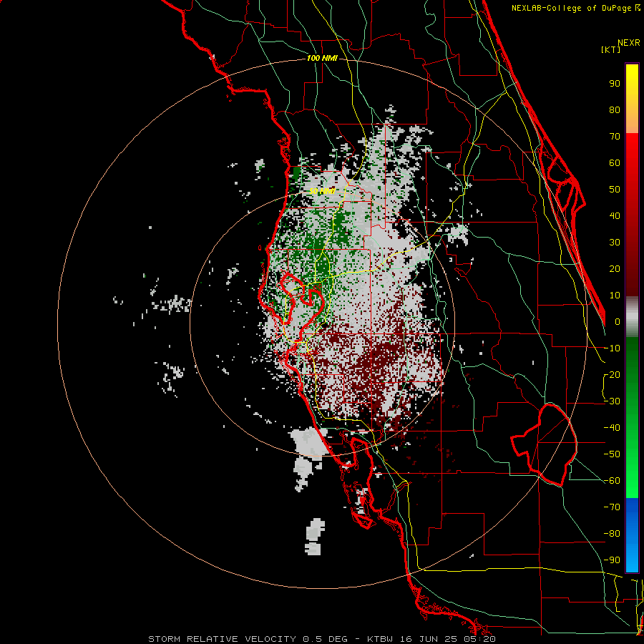Image resolution: width=644 pixels, height=644 pixels.
Task: Click the gray zero-velocity segment of the scale
Action: tap(632, 317)
